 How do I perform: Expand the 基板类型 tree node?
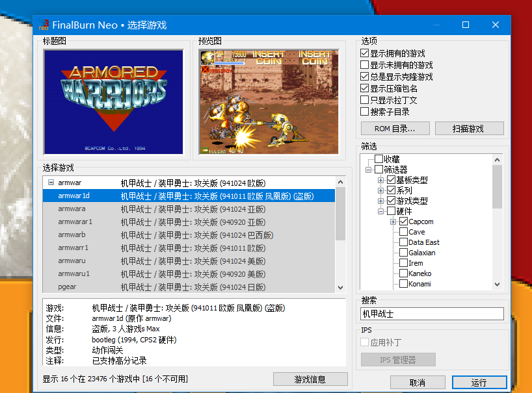tap(380, 180)
